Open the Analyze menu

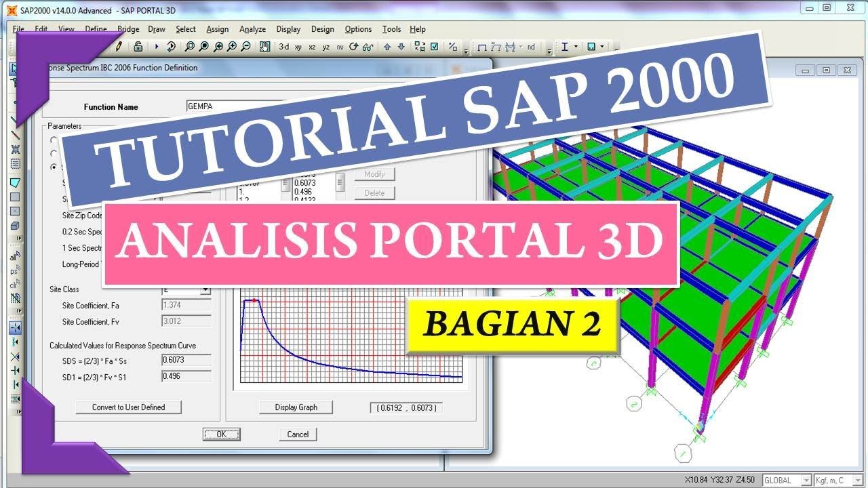[252, 29]
